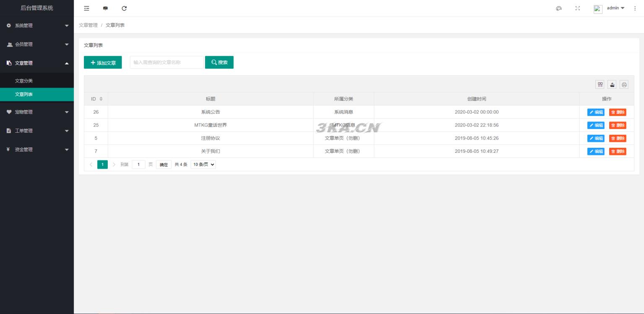Expand the 工单管理 menu arrow
Viewport: 644px width, 314px height.
point(67,131)
